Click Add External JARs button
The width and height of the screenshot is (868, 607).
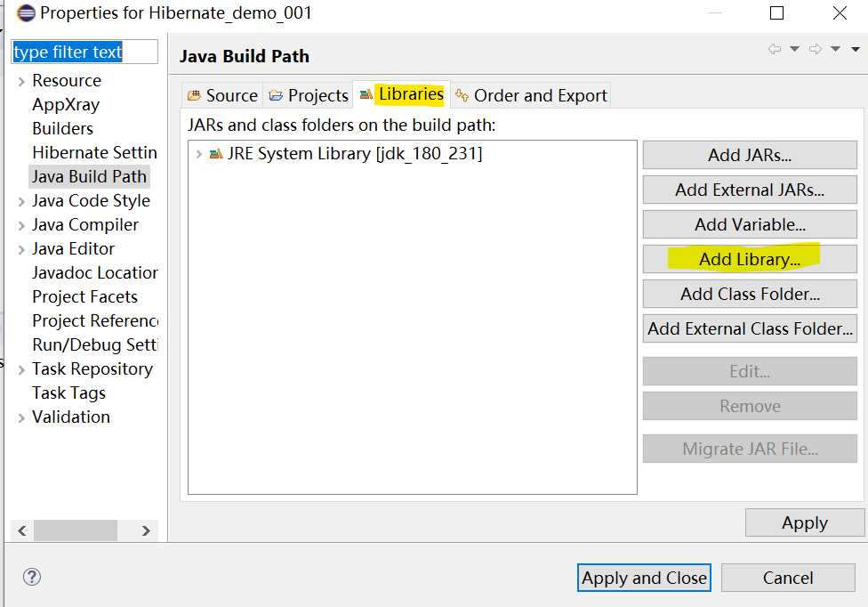click(x=750, y=190)
